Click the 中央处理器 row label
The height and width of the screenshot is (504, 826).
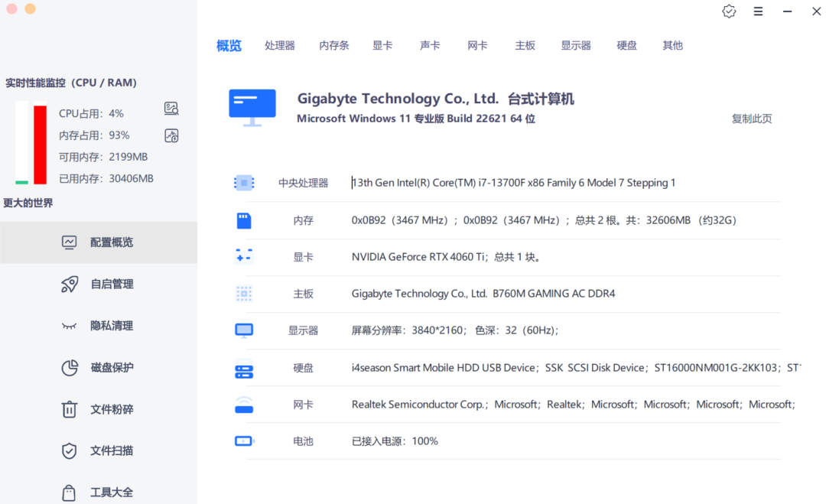[304, 184]
